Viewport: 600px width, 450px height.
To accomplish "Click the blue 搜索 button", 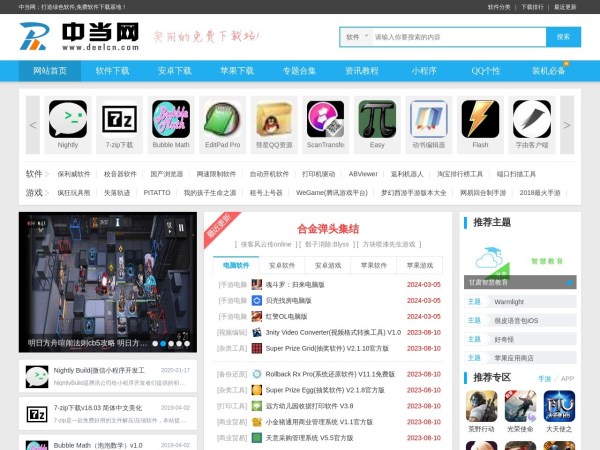I will pos(563,37).
